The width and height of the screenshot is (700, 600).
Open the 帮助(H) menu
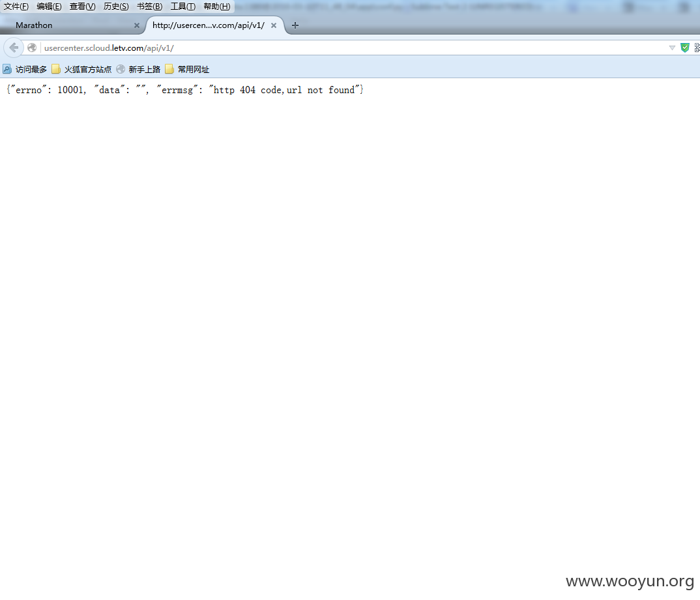217,7
